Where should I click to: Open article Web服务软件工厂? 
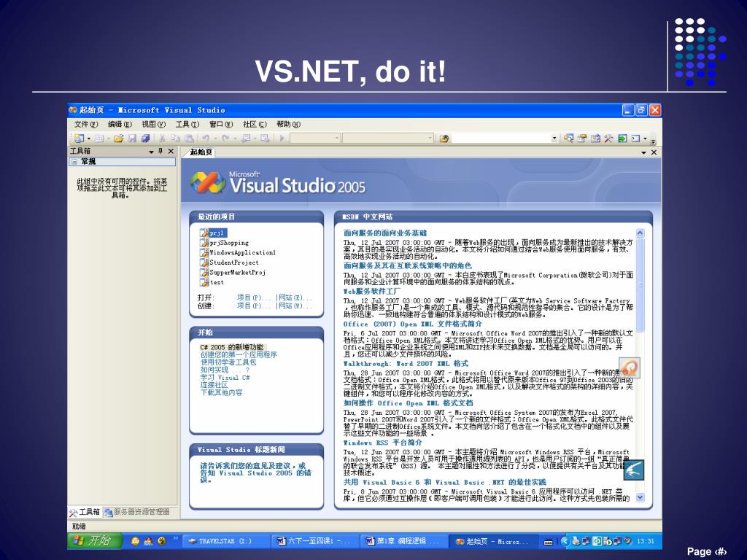click(372, 291)
